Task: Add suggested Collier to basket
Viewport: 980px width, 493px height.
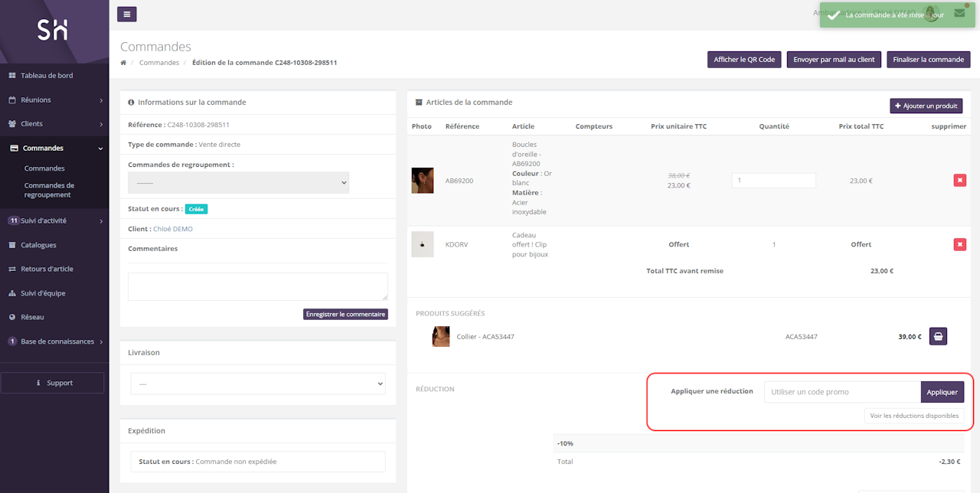Action: [x=938, y=336]
